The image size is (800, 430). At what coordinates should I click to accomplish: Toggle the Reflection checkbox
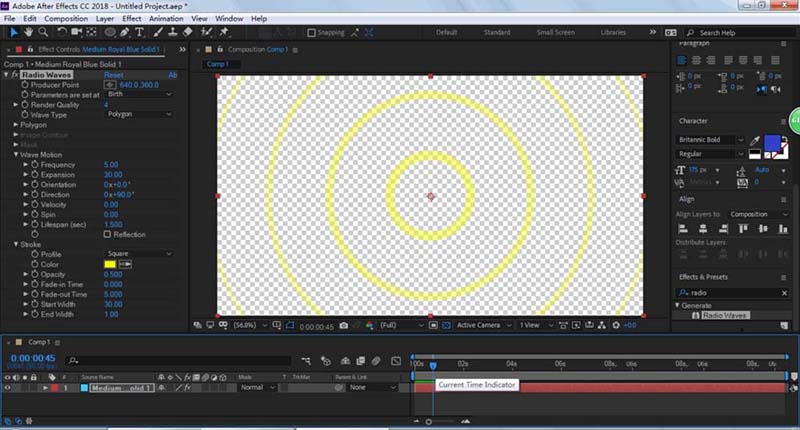point(107,234)
